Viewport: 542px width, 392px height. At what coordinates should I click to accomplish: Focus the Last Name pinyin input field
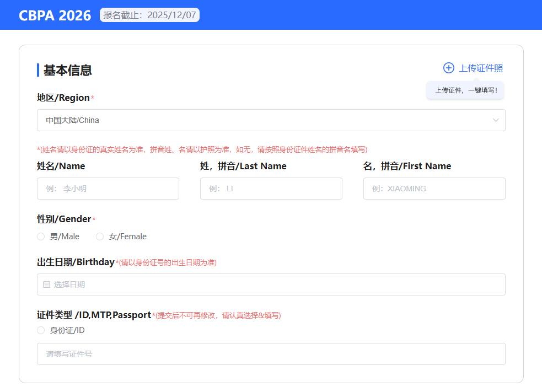click(271, 189)
